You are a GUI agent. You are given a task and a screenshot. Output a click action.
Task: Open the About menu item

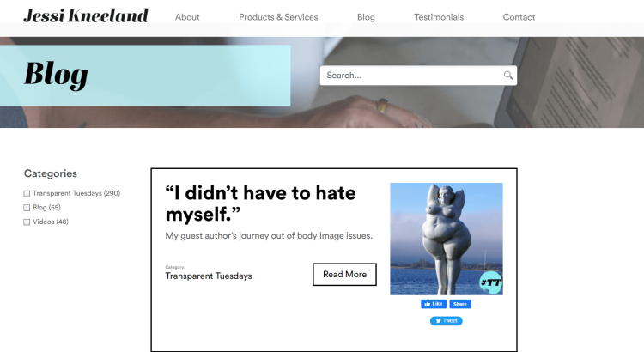[x=187, y=17]
